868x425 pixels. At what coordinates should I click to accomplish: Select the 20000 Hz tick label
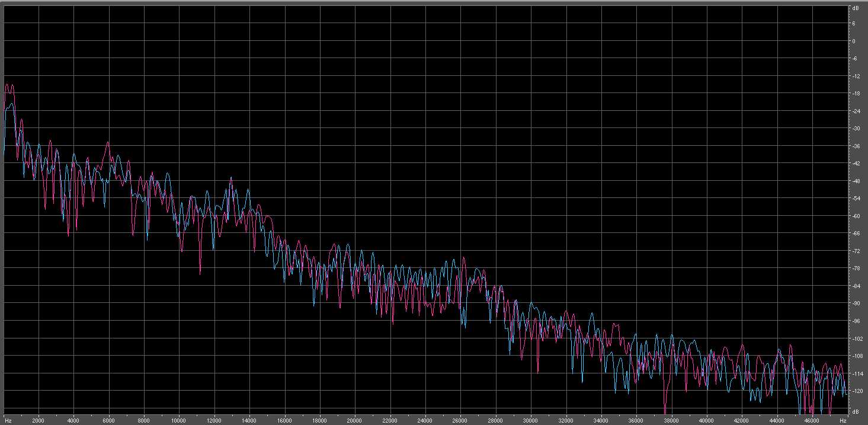354,420
